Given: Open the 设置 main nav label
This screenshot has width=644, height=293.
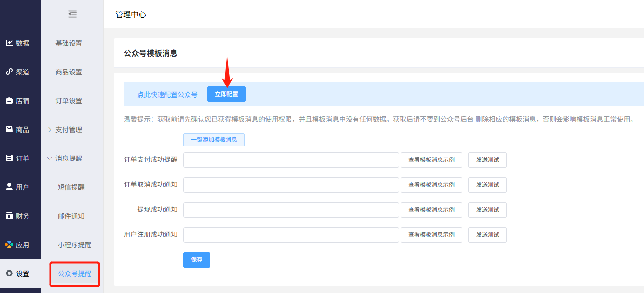Looking at the screenshot, I should point(23,274).
